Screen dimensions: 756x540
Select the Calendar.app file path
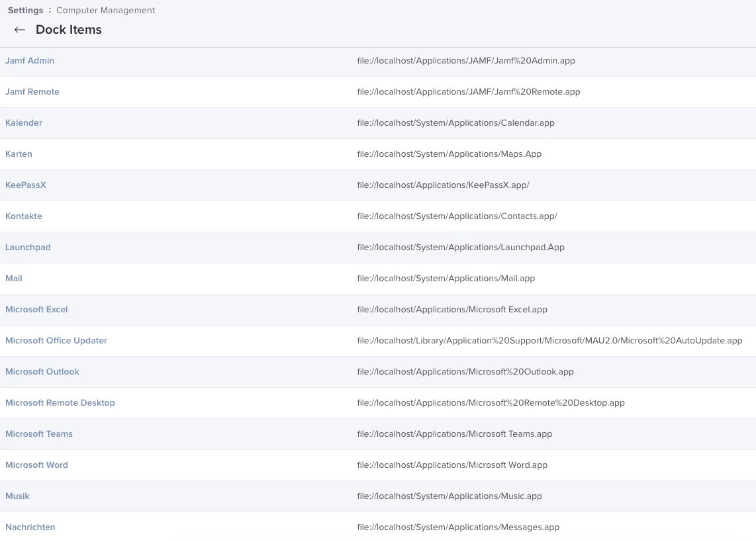(455, 123)
